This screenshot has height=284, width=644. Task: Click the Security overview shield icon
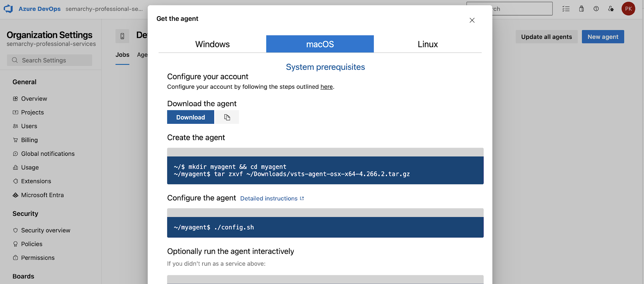[x=15, y=230]
